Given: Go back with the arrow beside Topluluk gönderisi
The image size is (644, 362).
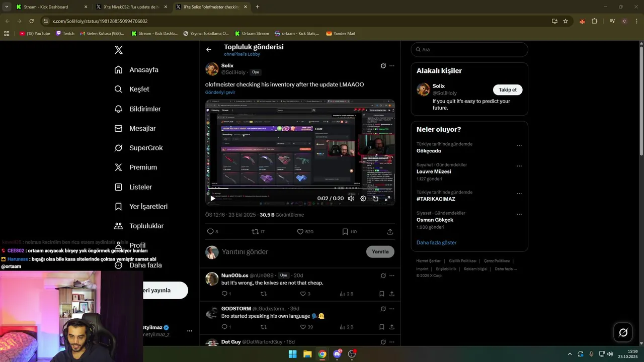Looking at the screenshot, I should tap(209, 49).
